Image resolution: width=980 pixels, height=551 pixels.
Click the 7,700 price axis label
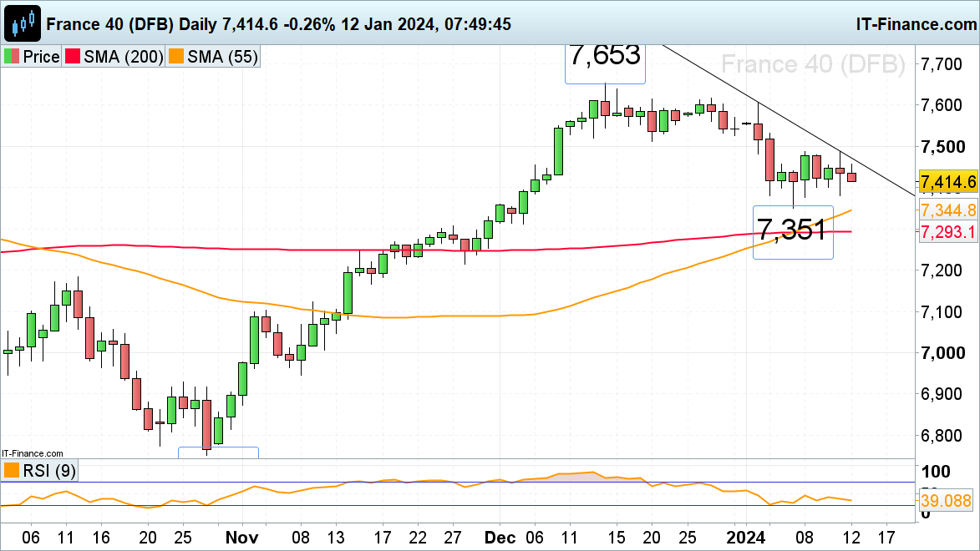pyautogui.click(x=942, y=63)
